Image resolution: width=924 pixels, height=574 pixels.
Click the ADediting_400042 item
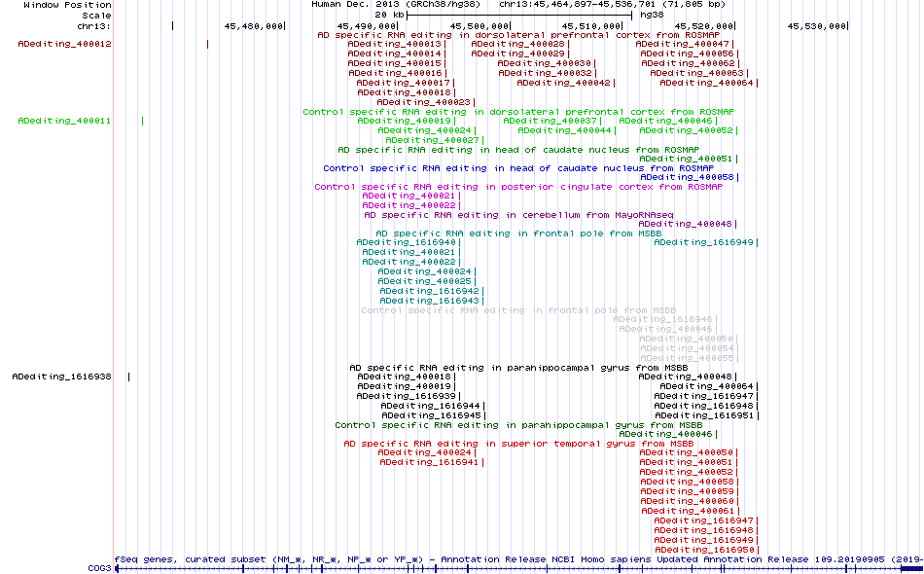[x=564, y=83]
